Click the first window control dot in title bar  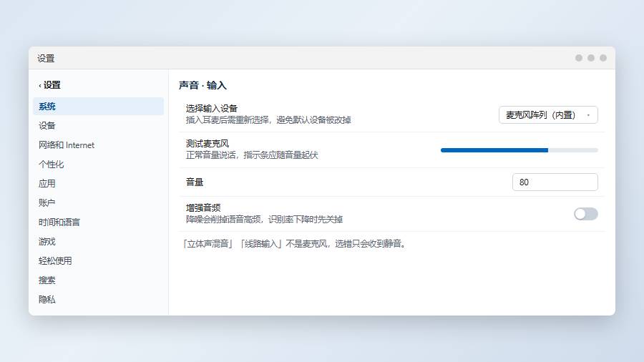(579, 58)
